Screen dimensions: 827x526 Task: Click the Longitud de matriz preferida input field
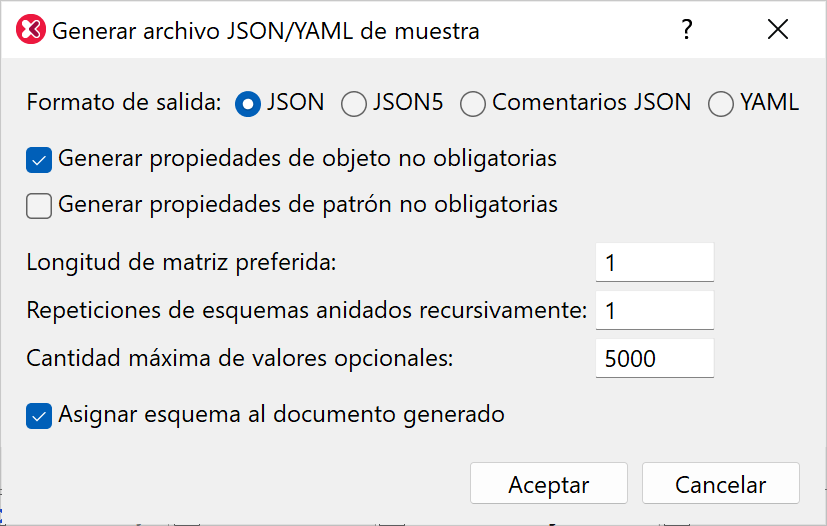654,263
